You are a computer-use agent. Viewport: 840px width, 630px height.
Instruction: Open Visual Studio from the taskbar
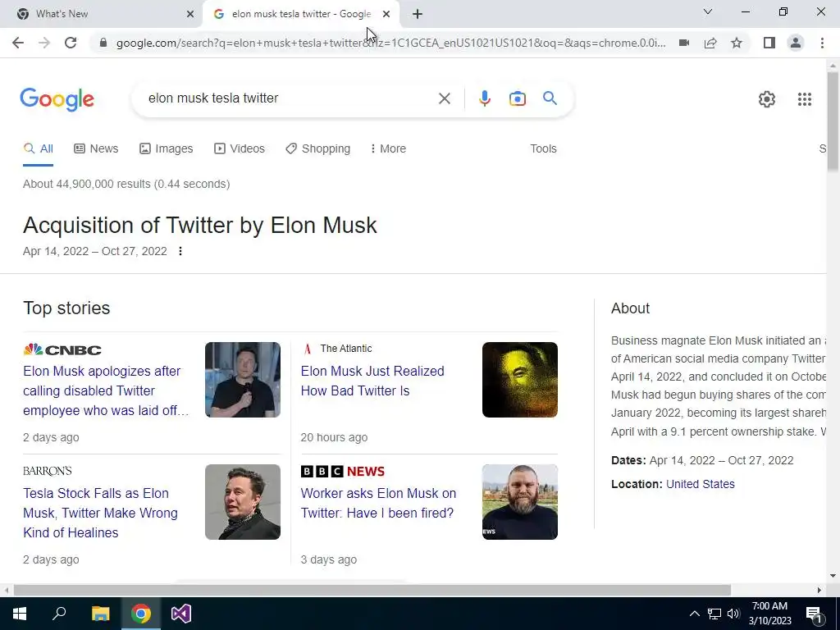181,614
